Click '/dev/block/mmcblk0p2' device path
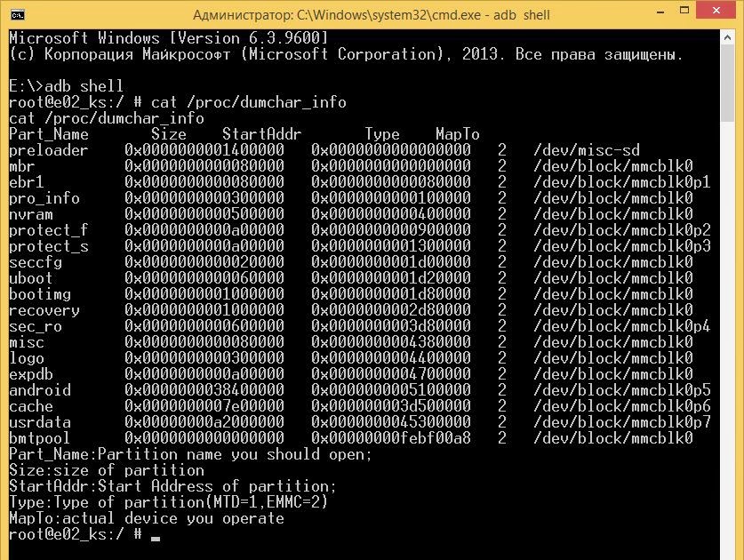This screenshot has height=560, width=744. coord(622,230)
